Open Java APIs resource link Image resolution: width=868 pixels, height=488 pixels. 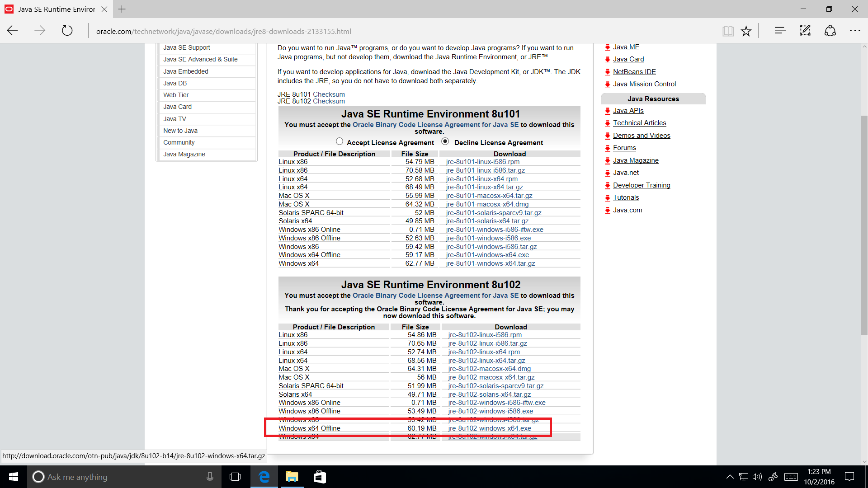click(628, 111)
